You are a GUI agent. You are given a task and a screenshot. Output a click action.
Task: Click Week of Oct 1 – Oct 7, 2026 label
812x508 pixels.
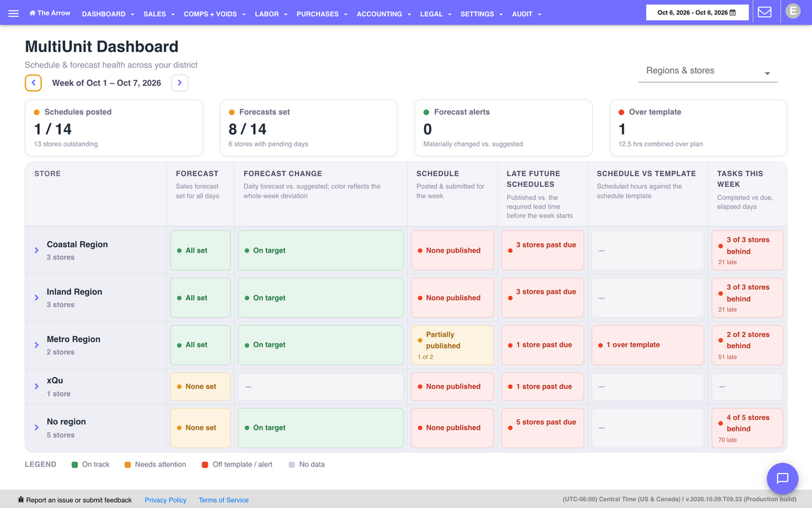pos(107,83)
